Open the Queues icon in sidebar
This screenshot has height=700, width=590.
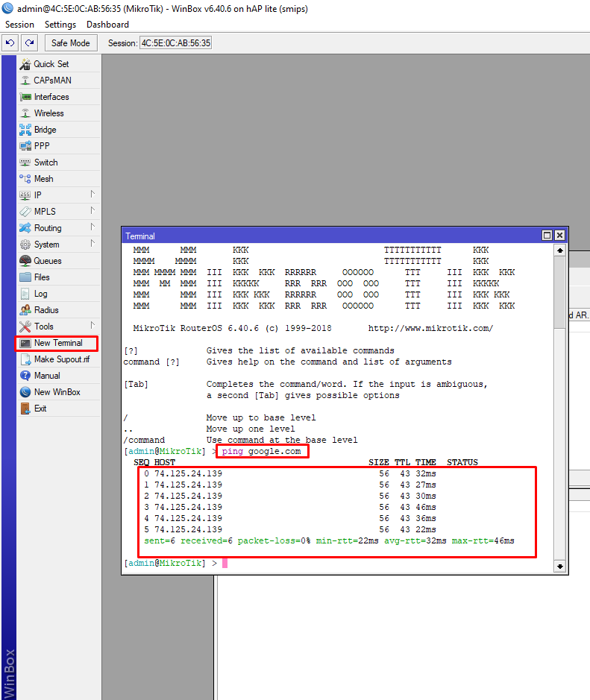tap(25, 261)
